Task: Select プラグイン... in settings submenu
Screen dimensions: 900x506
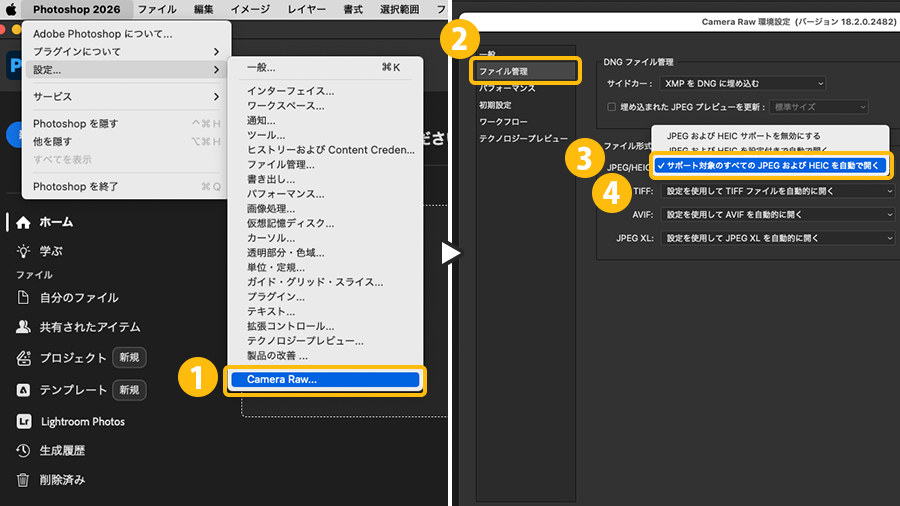Action: point(325,297)
